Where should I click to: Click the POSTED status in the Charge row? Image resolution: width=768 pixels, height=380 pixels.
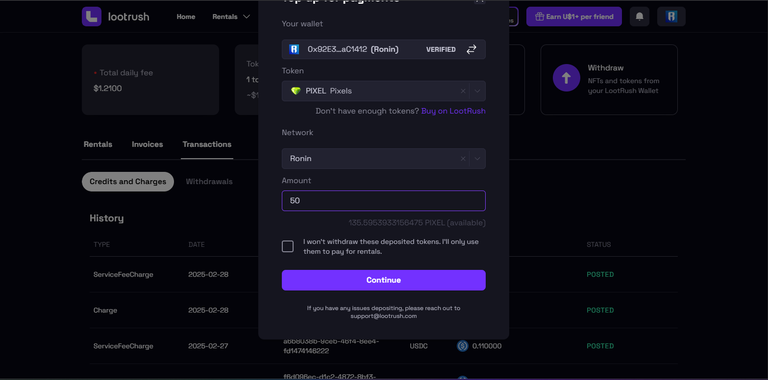coord(600,310)
